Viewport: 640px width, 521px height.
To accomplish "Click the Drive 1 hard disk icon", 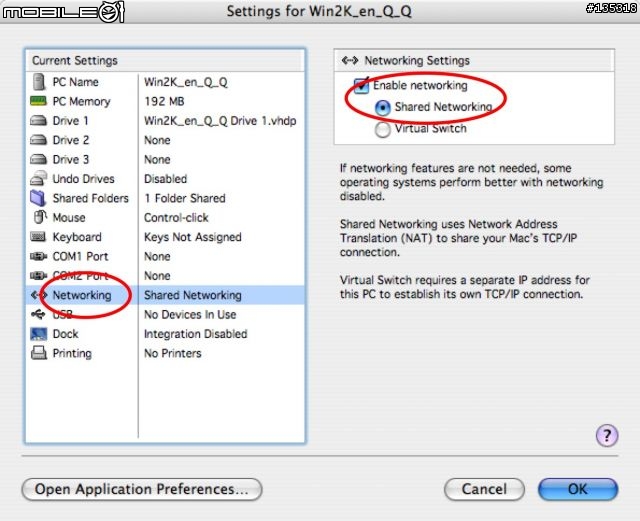I will click(x=38, y=120).
